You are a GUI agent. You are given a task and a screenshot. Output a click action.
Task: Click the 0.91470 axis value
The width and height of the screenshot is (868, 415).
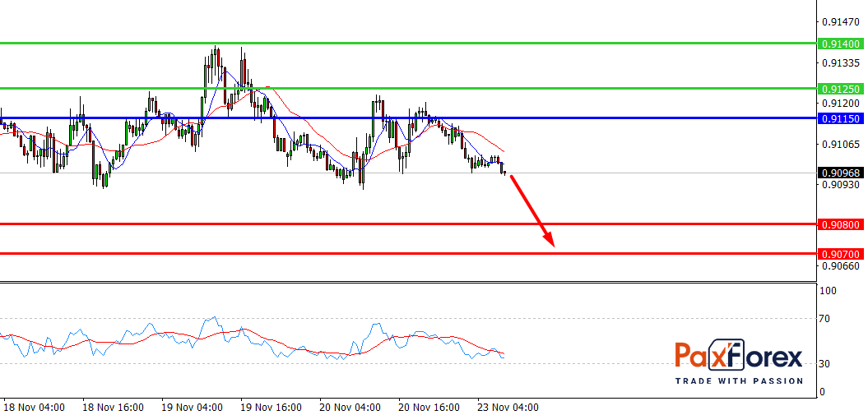click(x=840, y=22)
